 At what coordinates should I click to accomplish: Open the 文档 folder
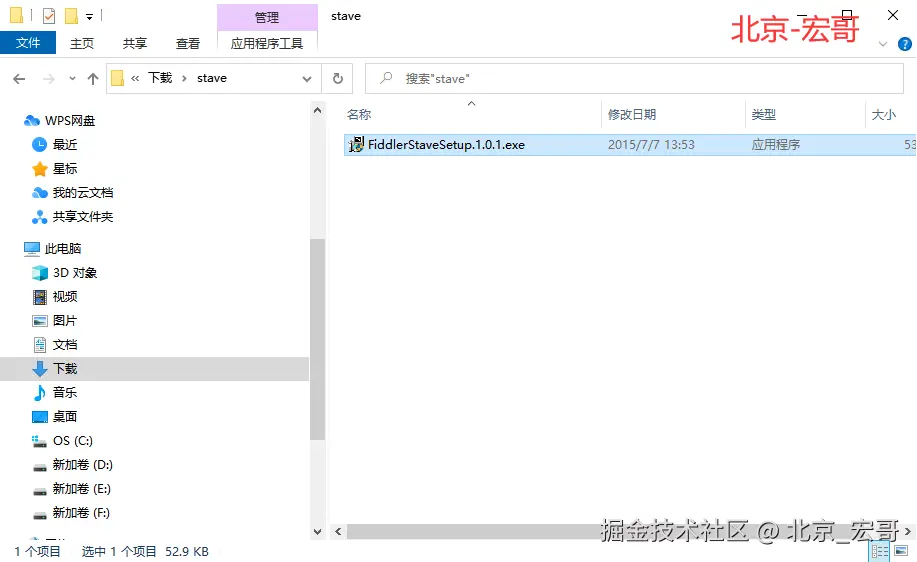tap(64, 344)
